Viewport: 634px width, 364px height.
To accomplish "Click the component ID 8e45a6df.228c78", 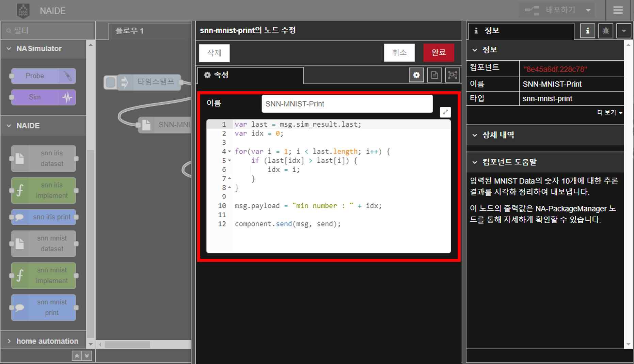I will (555, 69).
